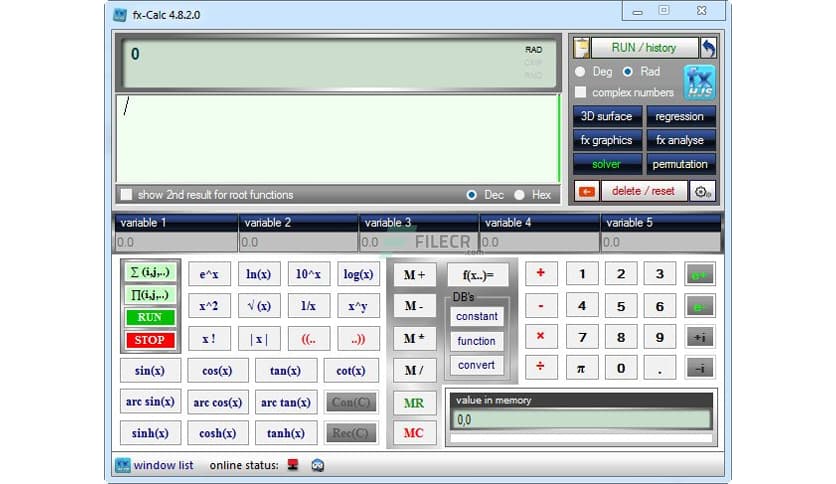Click the red plus operator key
This screenshot has width=836, height=484.
(x=541, y=273)
